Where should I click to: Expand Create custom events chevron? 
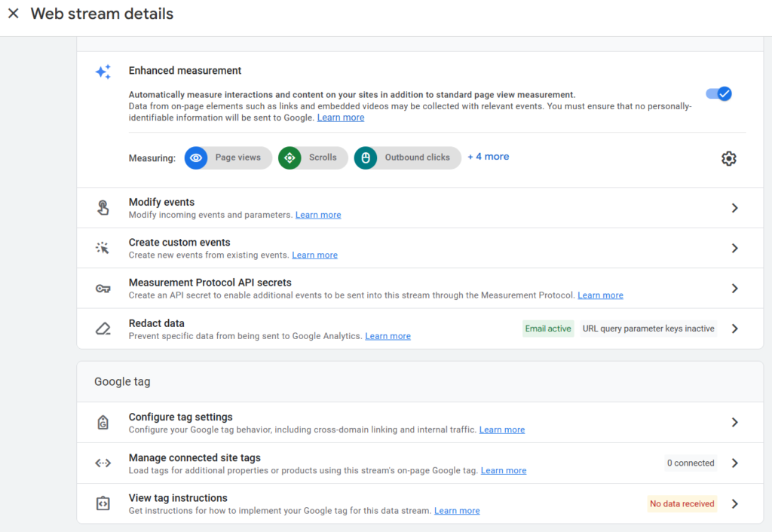pos(734,248)
